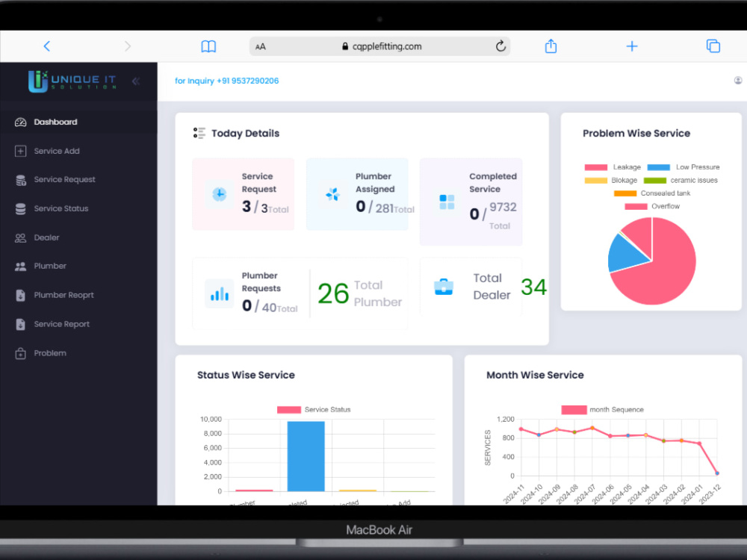The image size is (747, 560).
Task: Click the Month Wise Service heading
Action: tap(535, 376)
